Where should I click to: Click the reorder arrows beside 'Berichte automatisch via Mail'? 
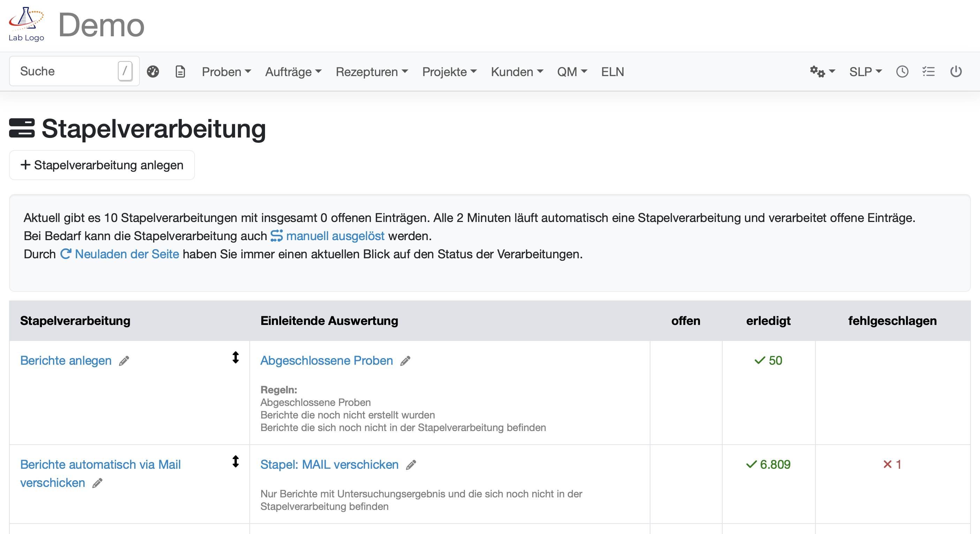tap(236, 462)
